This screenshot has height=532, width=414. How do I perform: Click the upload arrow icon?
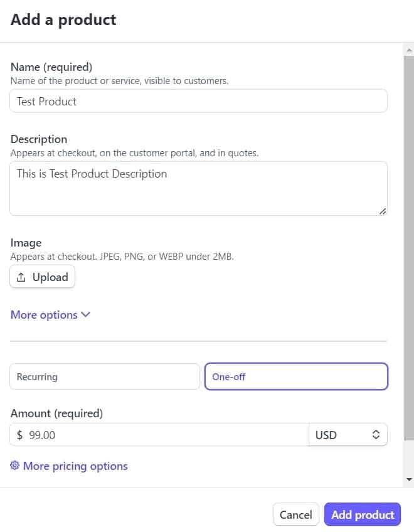tap(22, 277)
